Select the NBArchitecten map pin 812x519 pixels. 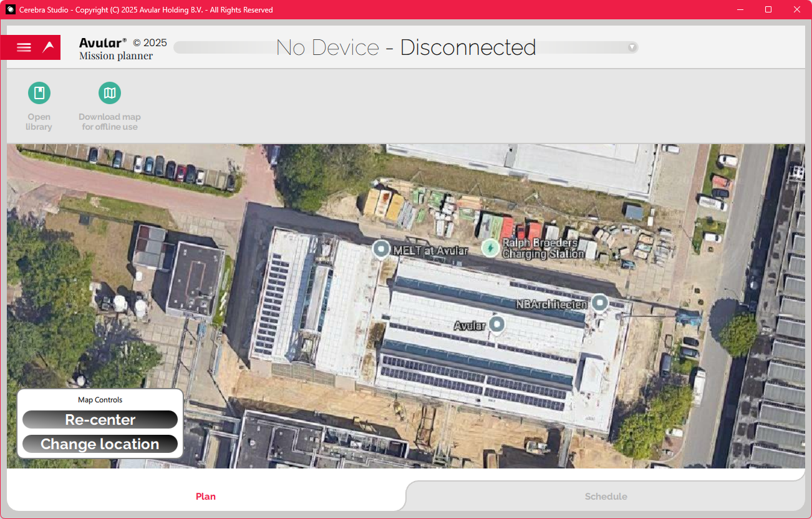599,303
